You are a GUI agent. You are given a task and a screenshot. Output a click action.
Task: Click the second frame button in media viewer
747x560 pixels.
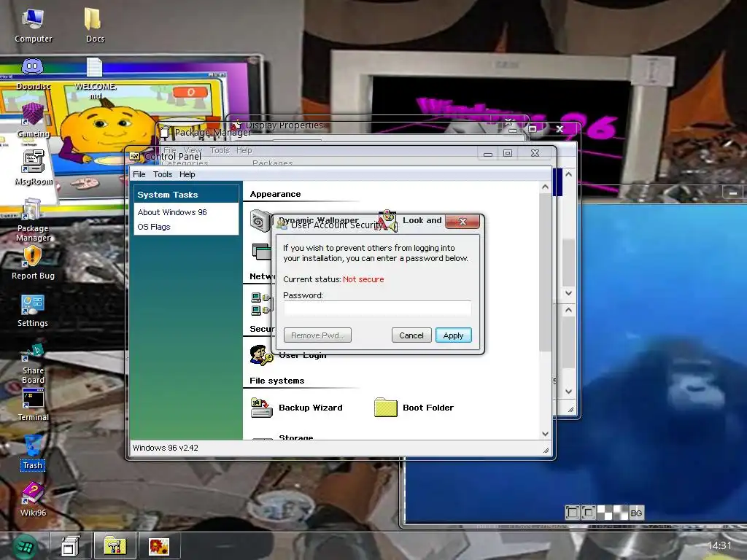click(589, 513)
